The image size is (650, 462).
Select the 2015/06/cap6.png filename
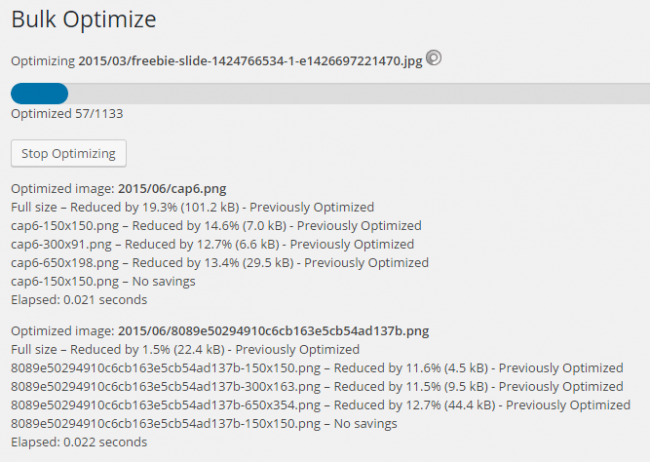tap(172, 189)
